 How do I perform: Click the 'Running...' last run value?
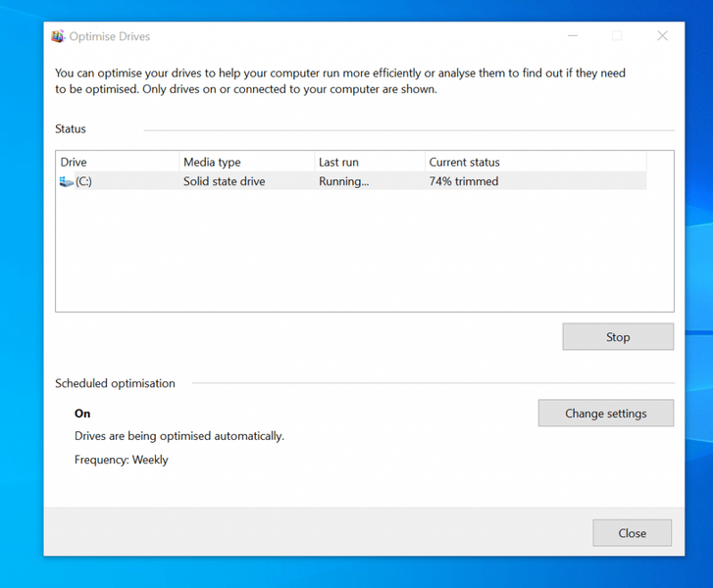pyautogui.click(x=344, y=181)
